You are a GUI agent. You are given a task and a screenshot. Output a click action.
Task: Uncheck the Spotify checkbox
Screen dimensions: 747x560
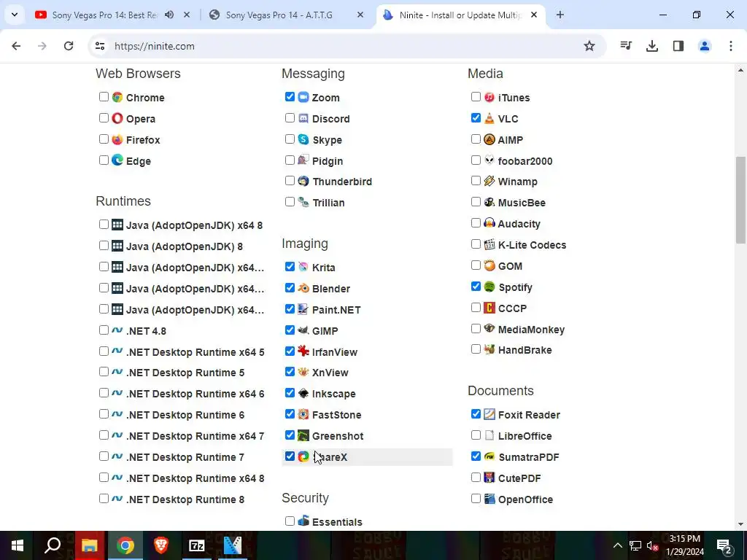(x=476, y=286)
